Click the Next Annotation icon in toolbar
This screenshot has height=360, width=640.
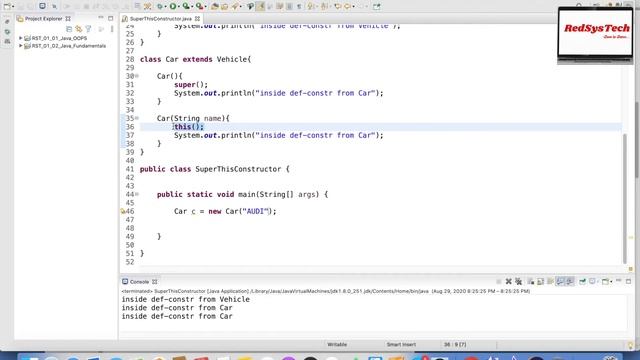click(311, 6)
